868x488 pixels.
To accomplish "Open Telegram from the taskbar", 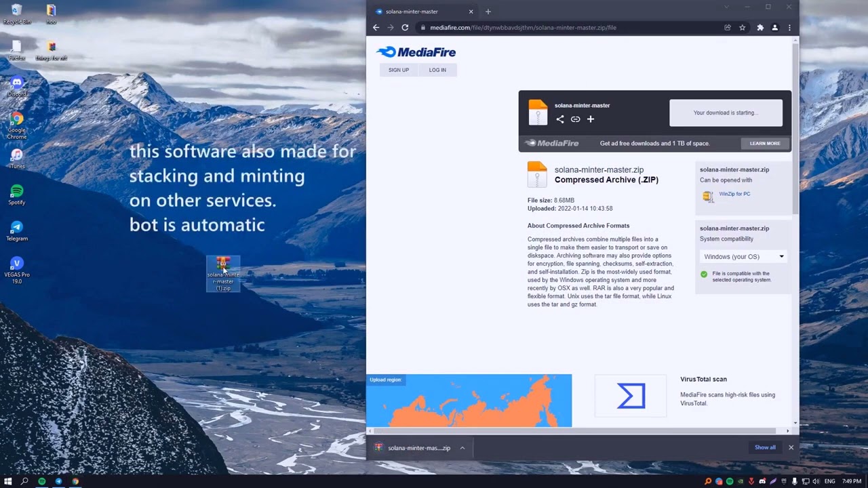I will point(58,481).
